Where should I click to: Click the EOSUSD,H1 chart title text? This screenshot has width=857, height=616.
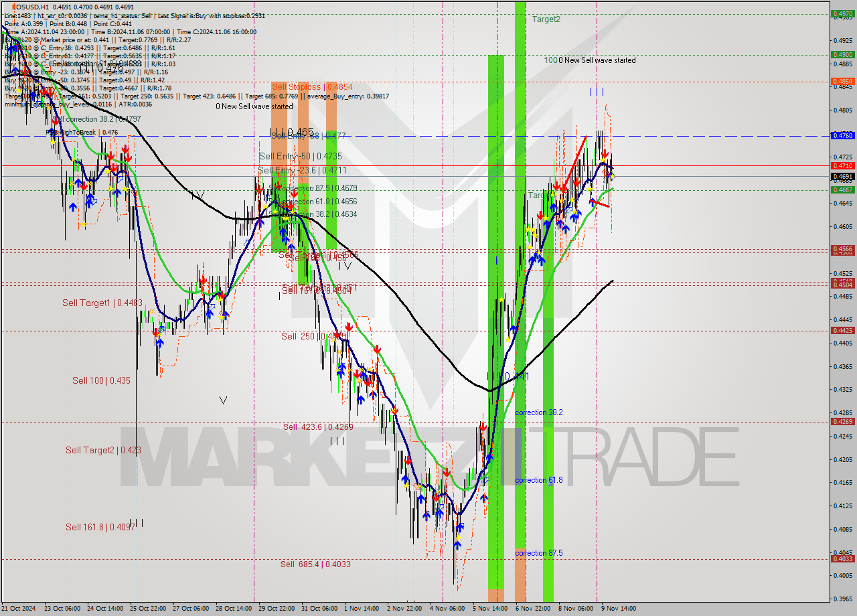31,7
